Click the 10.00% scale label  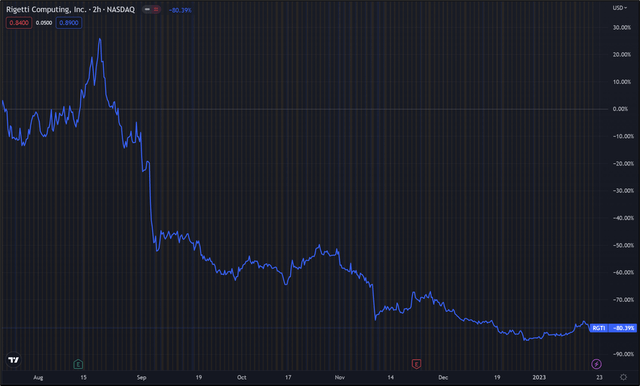point(622,82)
